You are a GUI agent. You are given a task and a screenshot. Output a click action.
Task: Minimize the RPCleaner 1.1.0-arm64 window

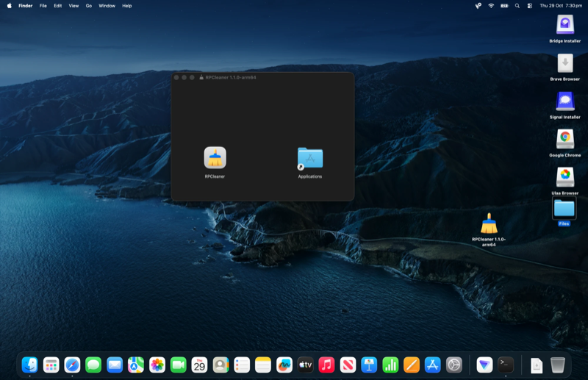[x=184, y=77]
